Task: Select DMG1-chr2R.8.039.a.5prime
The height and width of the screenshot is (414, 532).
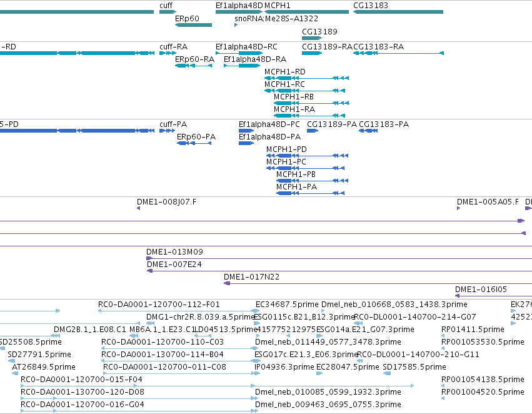Action: pos(150,323)
